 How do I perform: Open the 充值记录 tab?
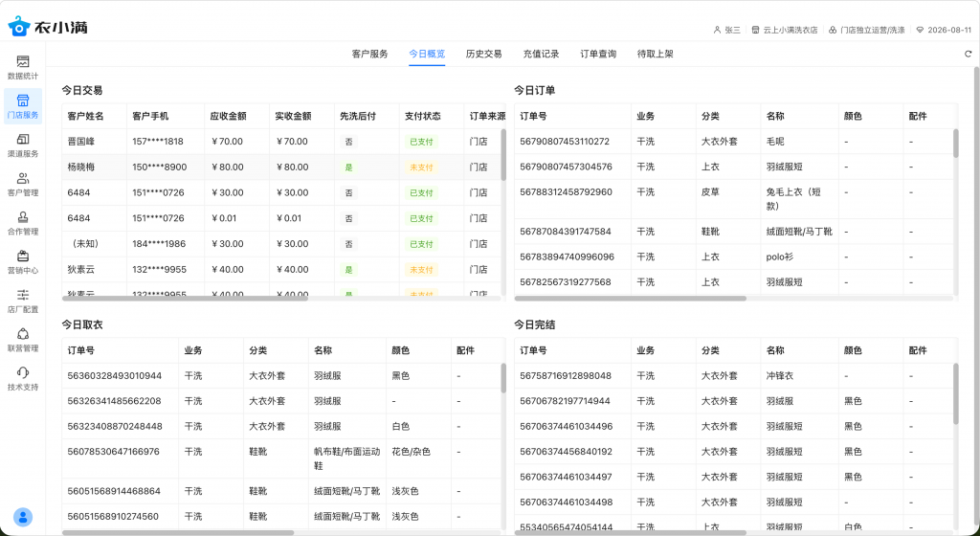[x=541, y=54]
